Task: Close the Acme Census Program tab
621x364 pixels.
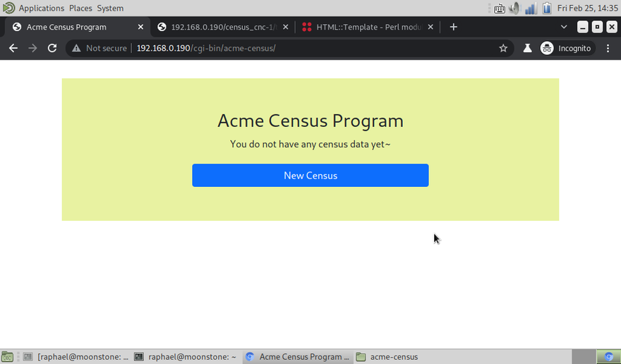Action: coord(140,27)
